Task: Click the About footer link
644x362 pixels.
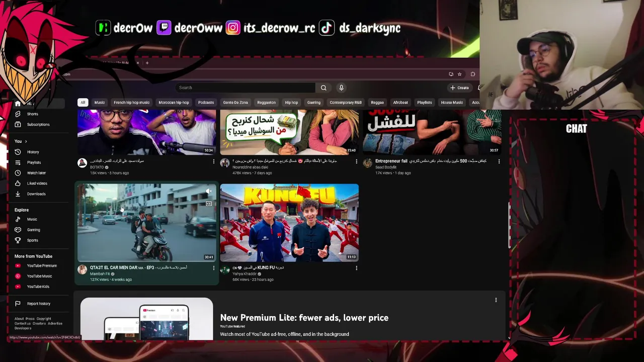Action: coord(19,319)
